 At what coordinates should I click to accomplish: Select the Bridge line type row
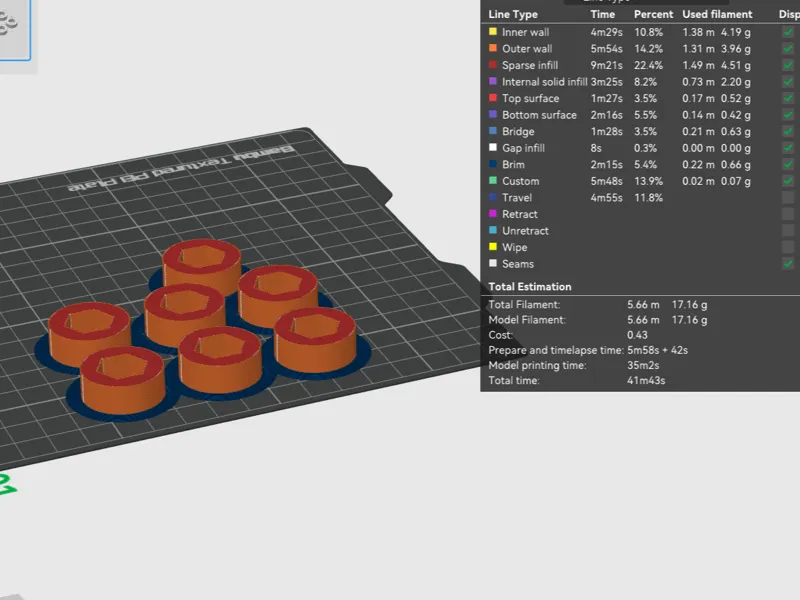(640, 131)
